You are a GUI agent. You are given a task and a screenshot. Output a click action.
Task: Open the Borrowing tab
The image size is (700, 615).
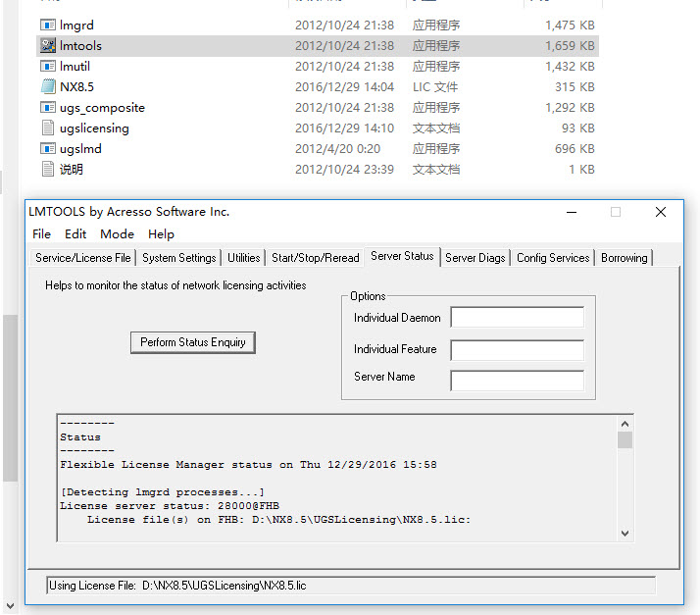click(x=625, y=258)
